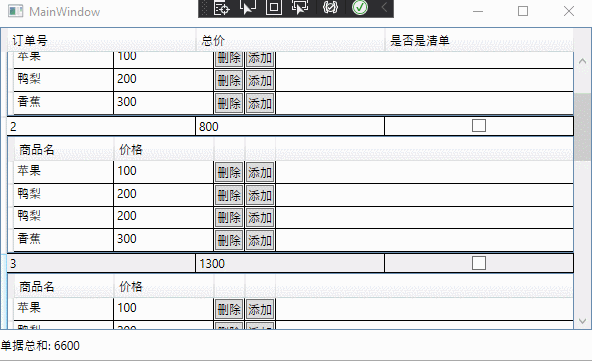Click 添加 in the 鸭梨 row above order 2

click(260, 80)
